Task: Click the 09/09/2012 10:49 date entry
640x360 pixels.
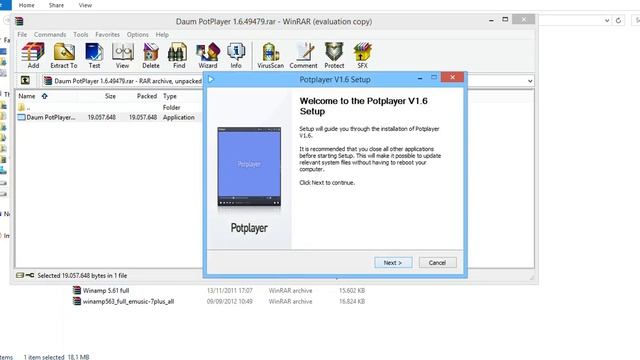Action: tap(229, 302)
